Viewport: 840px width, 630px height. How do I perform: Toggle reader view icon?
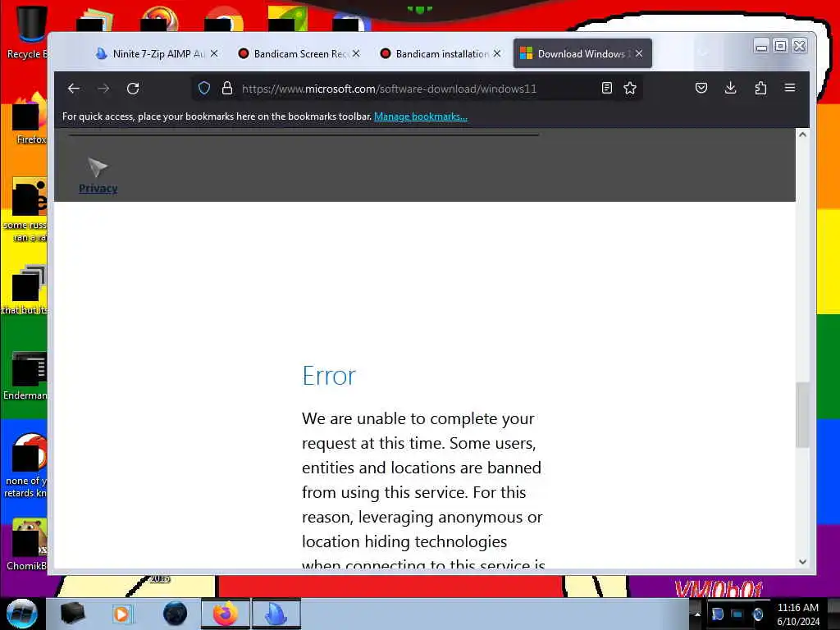606,89
